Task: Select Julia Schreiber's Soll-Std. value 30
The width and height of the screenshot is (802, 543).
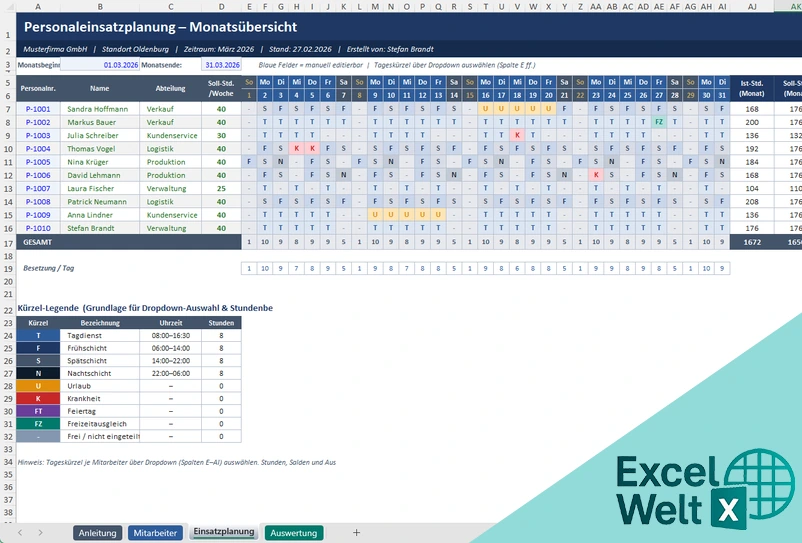Action: click(221, 135)
